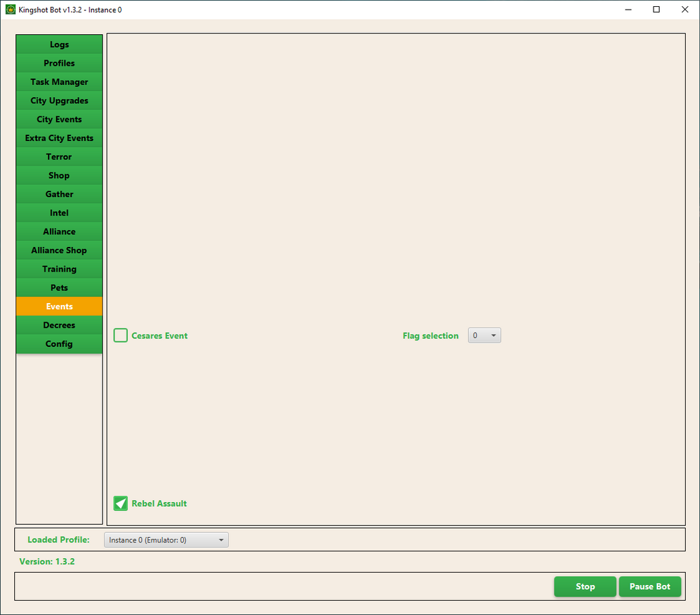700x615 pixels.
Task: Enable the Cesares Event checkbox
Action: click(121, 335)
